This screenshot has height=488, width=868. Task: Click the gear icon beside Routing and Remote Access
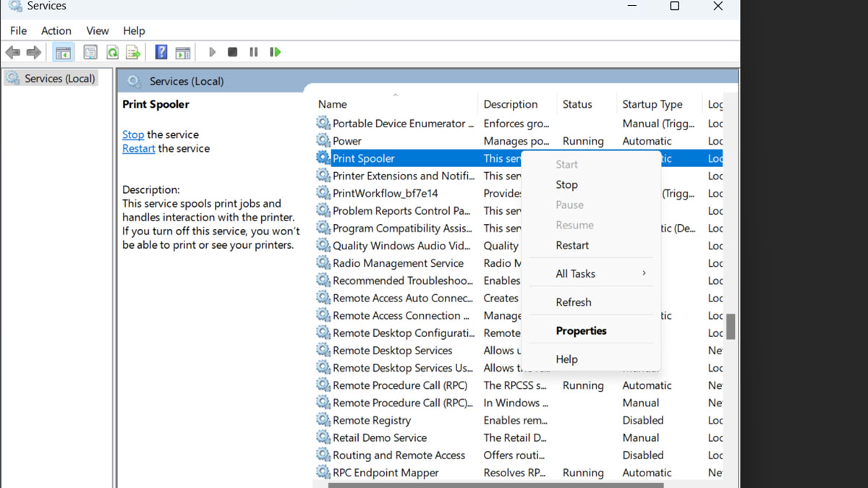[323, 455]
